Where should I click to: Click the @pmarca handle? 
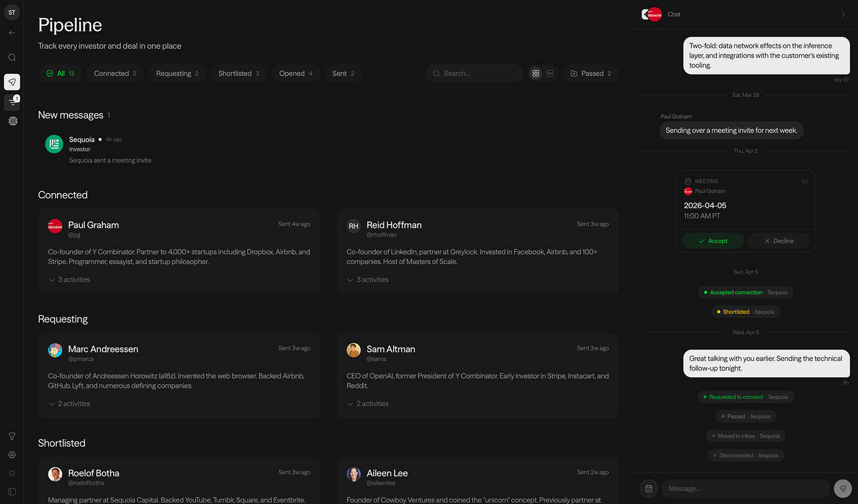click(81, 359)
